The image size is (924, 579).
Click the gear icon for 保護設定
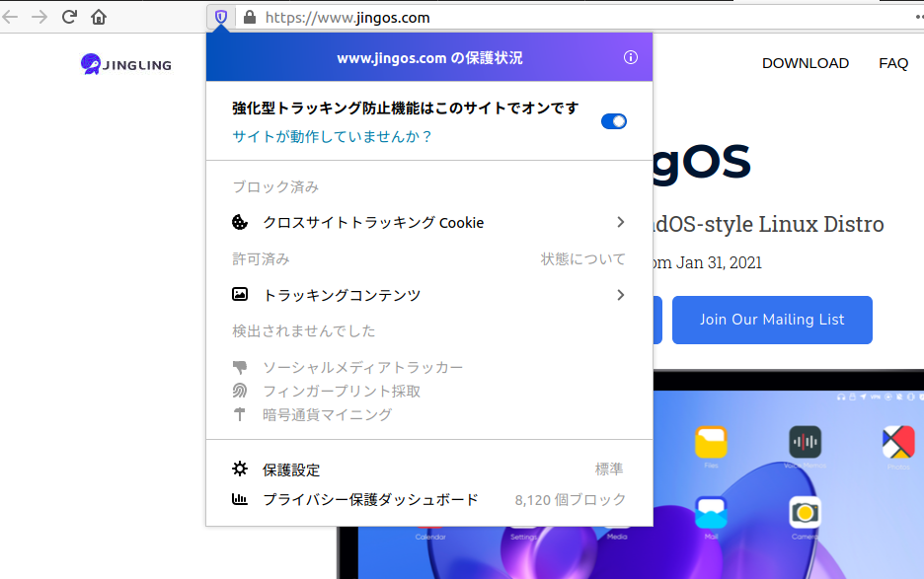pos(240,469)
